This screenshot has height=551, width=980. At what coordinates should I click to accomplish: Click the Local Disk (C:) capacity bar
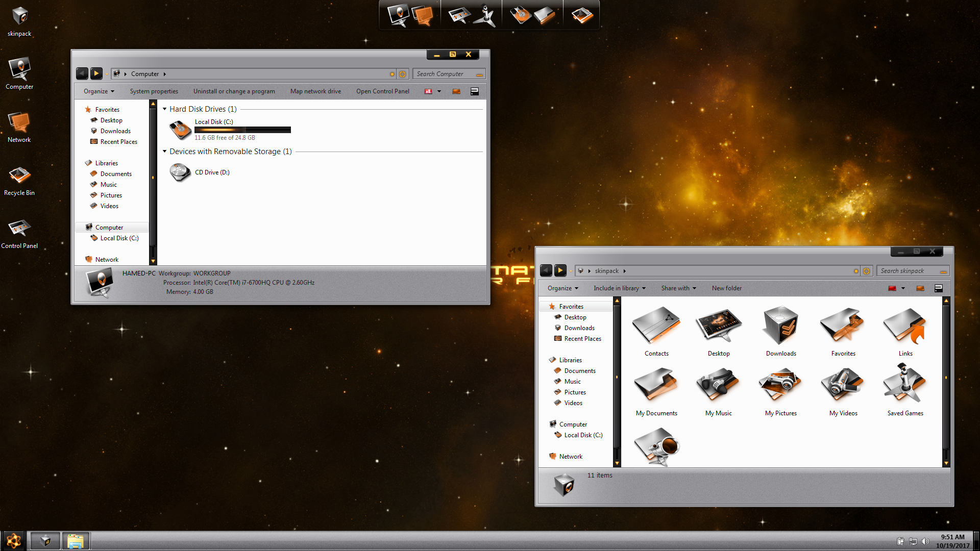pyautogui.click(x=242, y=130)
